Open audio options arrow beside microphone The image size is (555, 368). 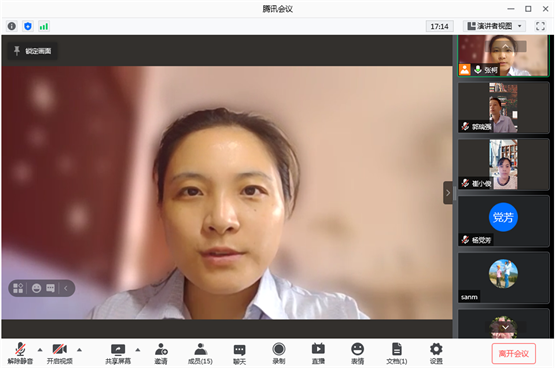[x=40, y=350]
